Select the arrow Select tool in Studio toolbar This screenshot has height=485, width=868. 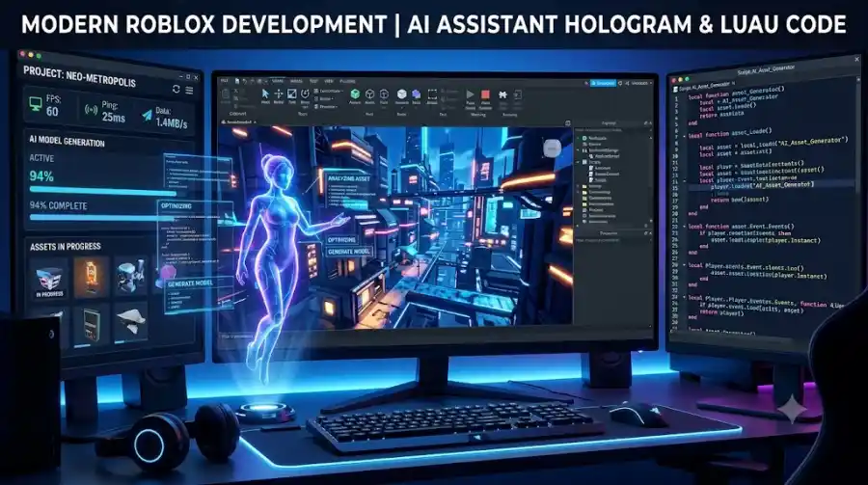point(265,94)
